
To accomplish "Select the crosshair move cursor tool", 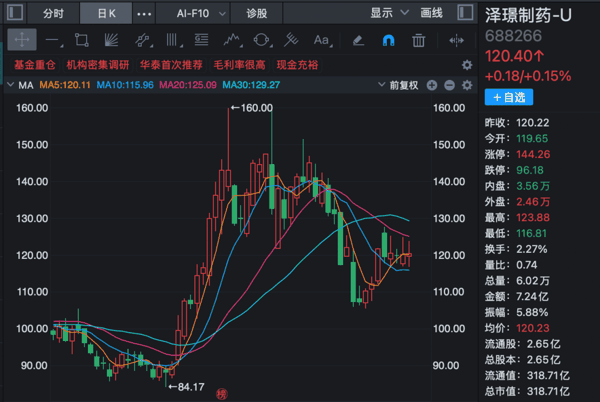I will pyautogui.click(x=22, y=40).
